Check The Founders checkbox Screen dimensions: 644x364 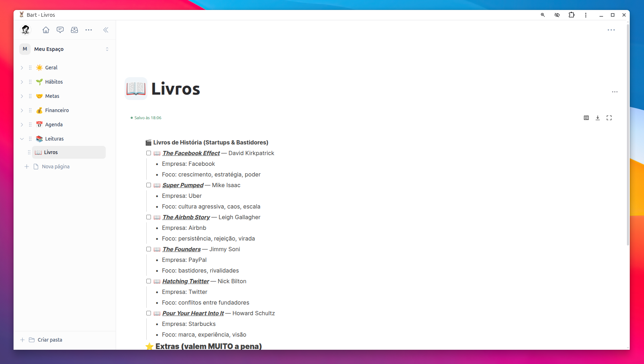pyautogui.click(x=148, y=249)
